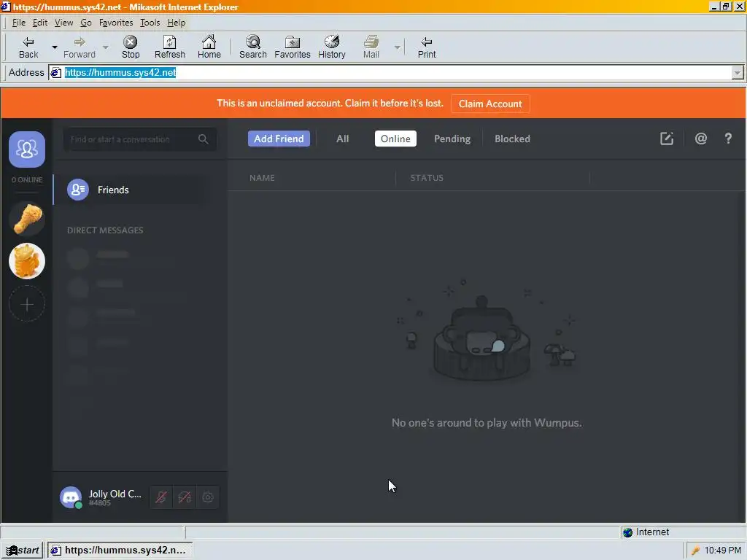Screen dimensions: 747x560
Task: Expand the address bar dropdown
Action: coord(737,72)
